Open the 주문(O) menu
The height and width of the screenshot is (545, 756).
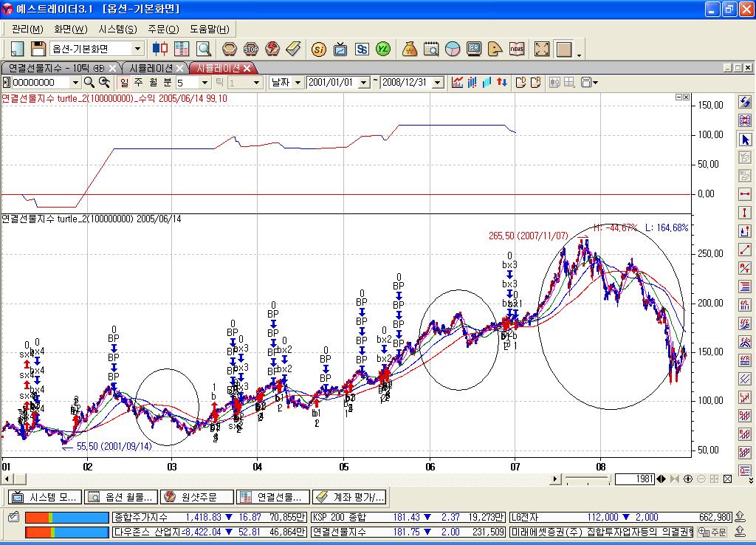point(163,30)
